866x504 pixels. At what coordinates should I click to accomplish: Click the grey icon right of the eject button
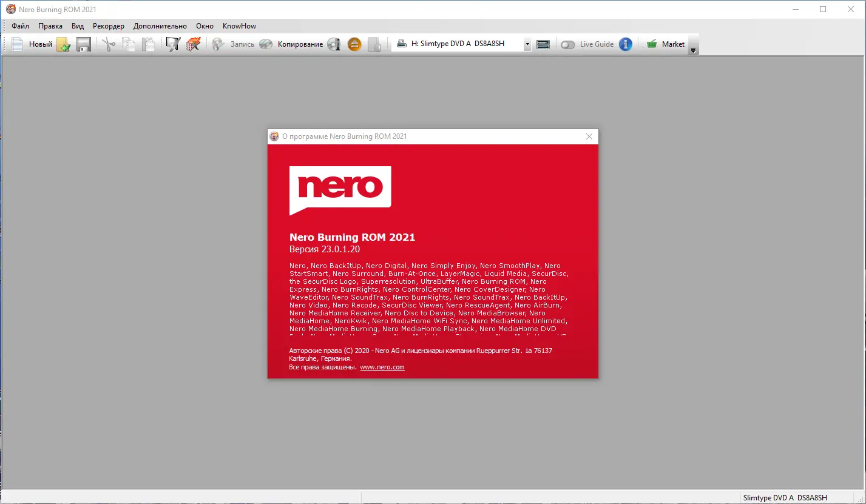click(374, 44)
